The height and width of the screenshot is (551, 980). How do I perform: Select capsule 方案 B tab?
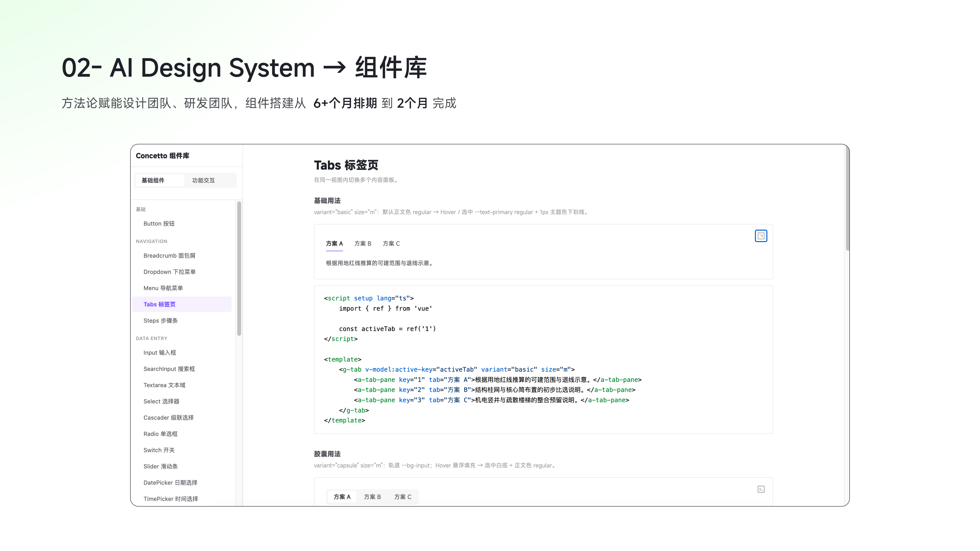click(372, 497)
